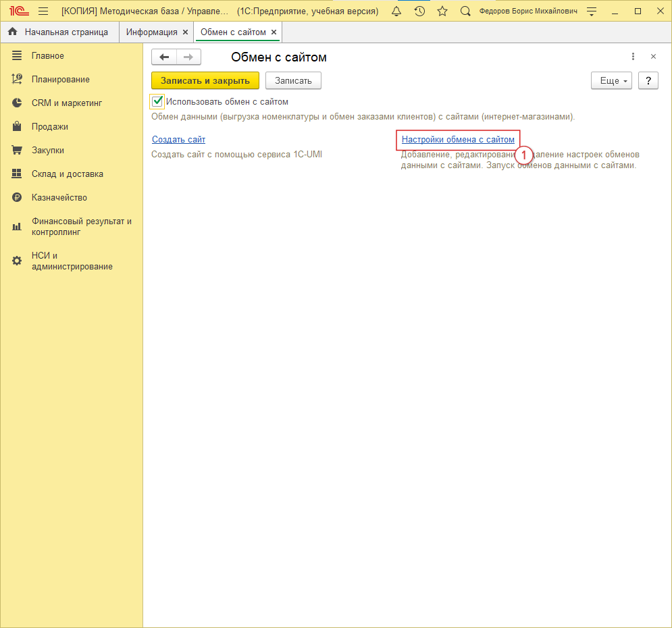Click Записать и закрыть button
This screenshot has width=672, height=628.
tap(205, 81)
